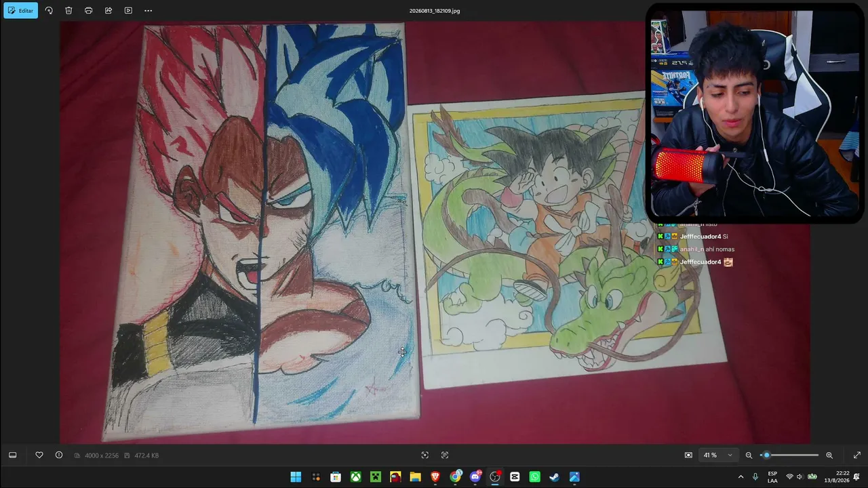The height and width of the screenshot is (488, 868).
Task: Rotate the image with the rotate icon
Action: (49, 11)
